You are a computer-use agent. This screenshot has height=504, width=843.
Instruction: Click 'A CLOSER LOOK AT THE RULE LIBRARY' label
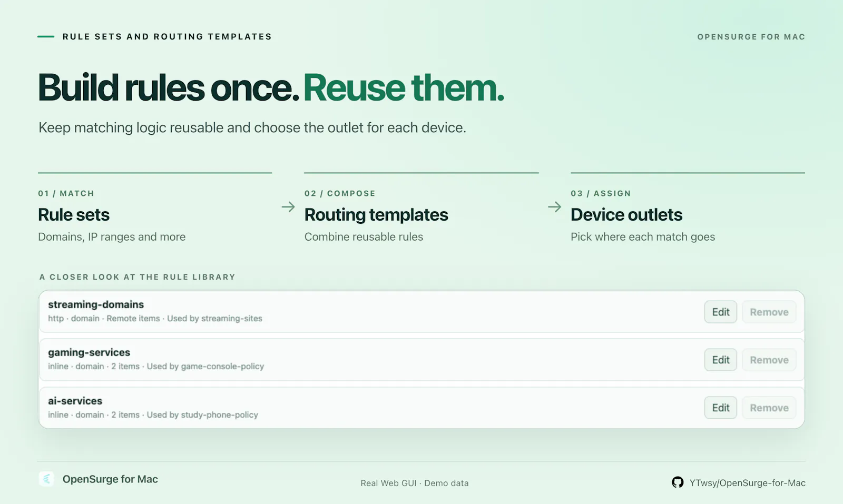[137, 277]
